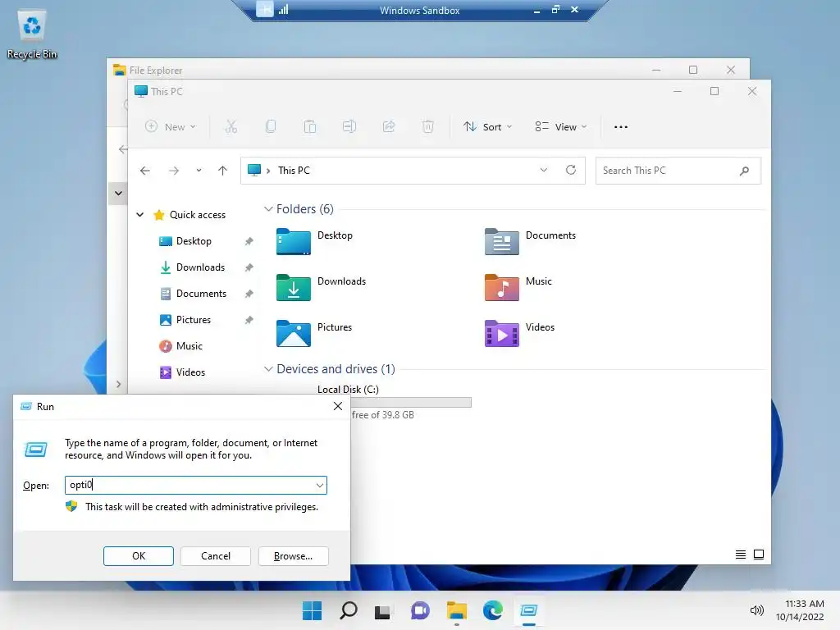Open the Windows Start button

pos(312,610)
